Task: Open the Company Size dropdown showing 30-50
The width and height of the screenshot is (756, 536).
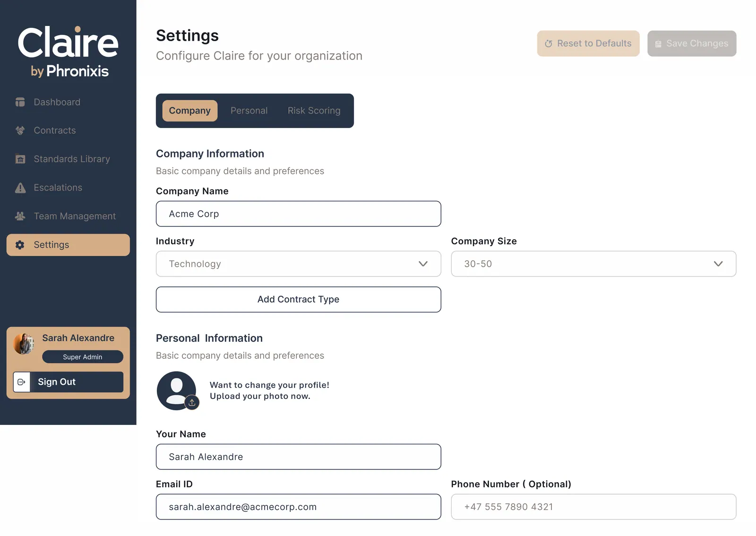Action: (x=593, y=264)
